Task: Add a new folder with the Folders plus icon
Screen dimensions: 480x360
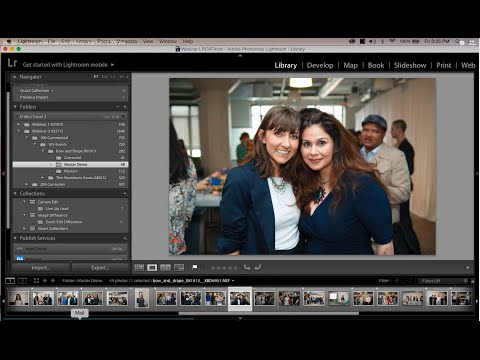Action: point(125,107)
